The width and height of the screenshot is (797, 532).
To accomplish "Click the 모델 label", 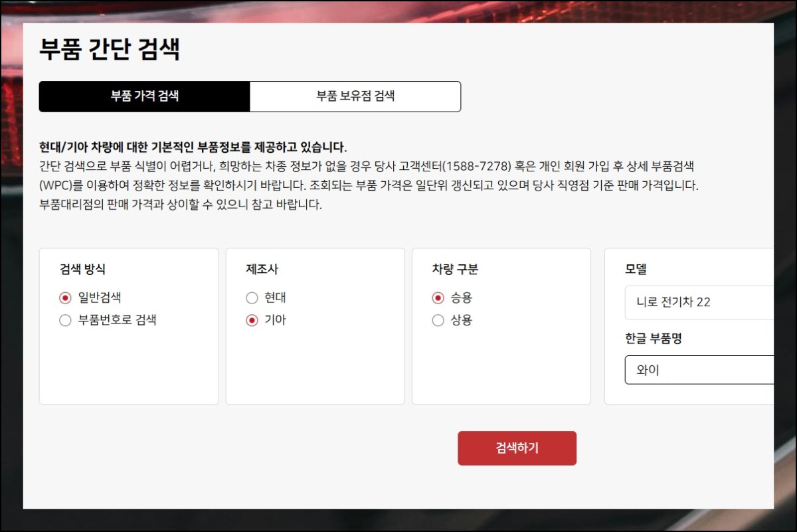I will coord(636,270).
